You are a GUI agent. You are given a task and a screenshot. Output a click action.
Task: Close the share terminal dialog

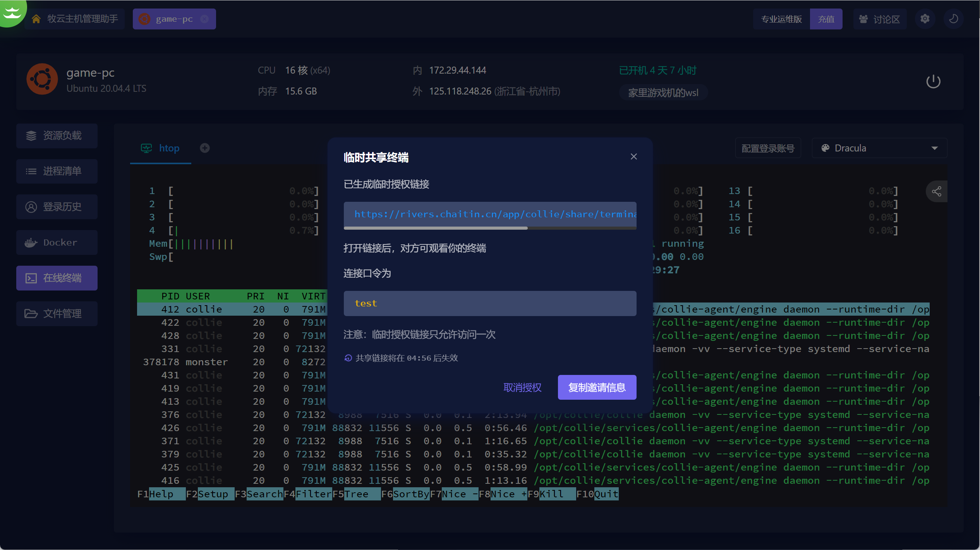coord(633,156)
